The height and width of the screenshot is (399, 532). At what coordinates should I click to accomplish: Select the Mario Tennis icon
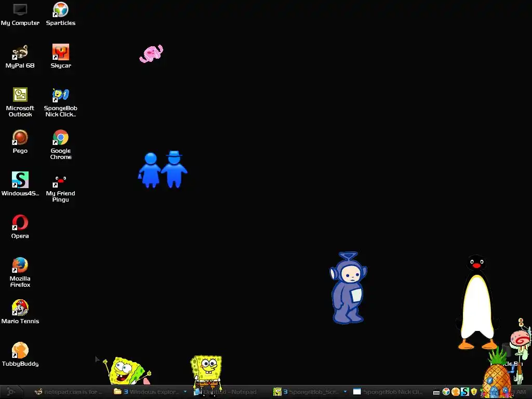(x=20, y=312)
